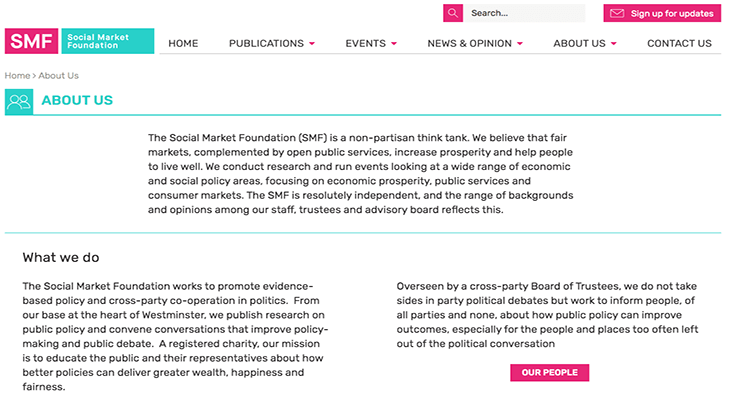The width and height of the screenshot is (730, 400).
Task: Expand the Events dropdown arrow
Action: click(394, 44)
